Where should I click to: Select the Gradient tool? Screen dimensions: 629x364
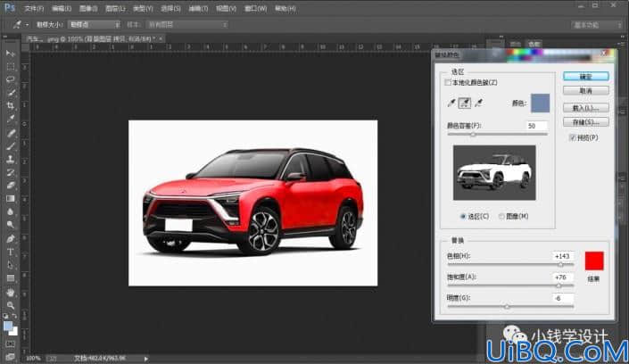11,199
